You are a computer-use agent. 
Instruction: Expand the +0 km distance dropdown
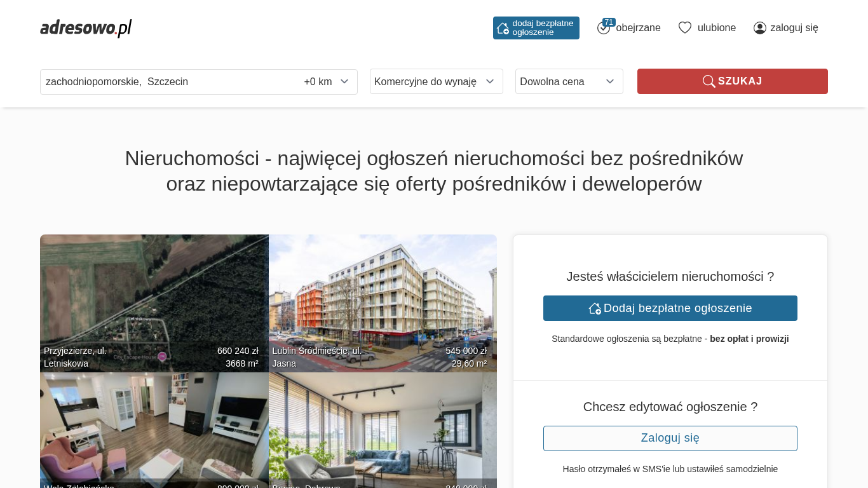point(327,82)
